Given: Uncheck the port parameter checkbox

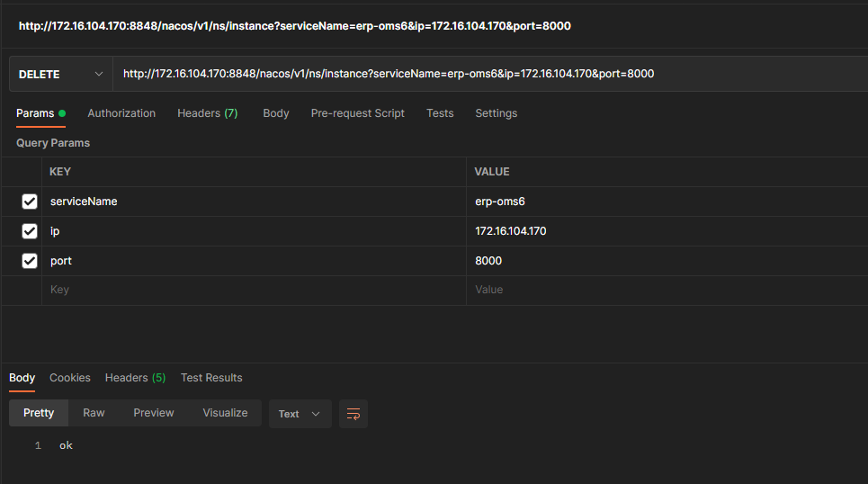Looking at the screenshot, I should [30, 261].
